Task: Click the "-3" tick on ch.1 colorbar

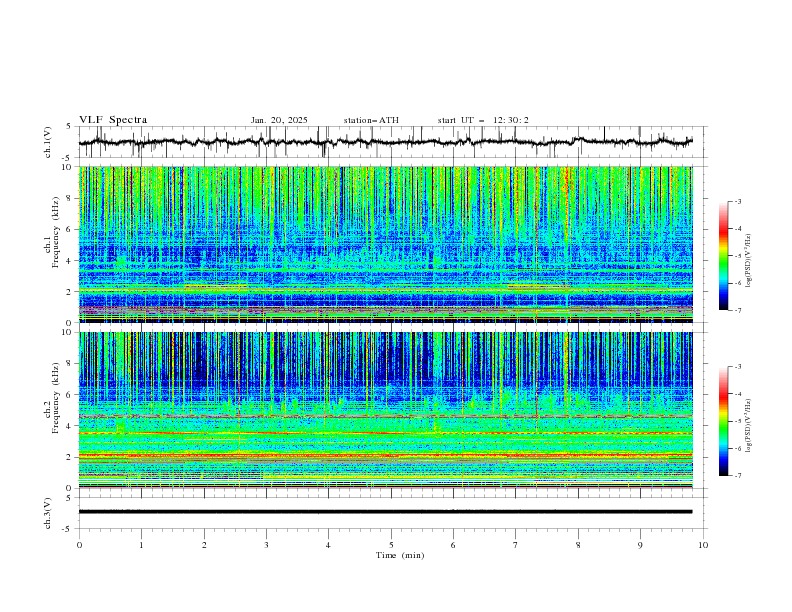Action: (738, 201)
